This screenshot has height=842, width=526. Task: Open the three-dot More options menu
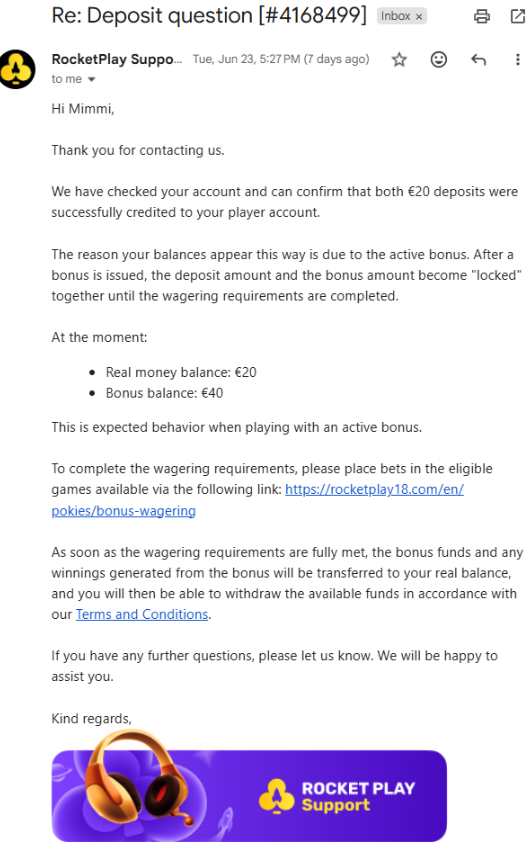(x=517, y=59)
